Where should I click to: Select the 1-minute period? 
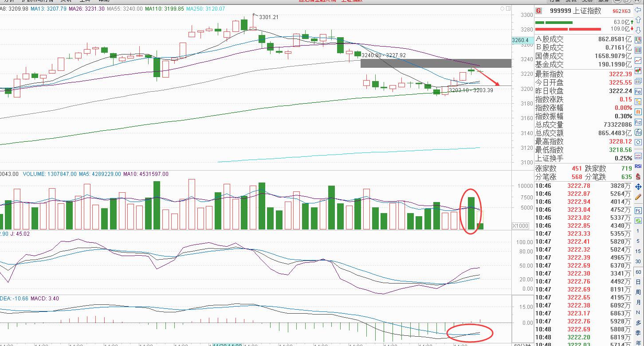[x=638, y=231]
